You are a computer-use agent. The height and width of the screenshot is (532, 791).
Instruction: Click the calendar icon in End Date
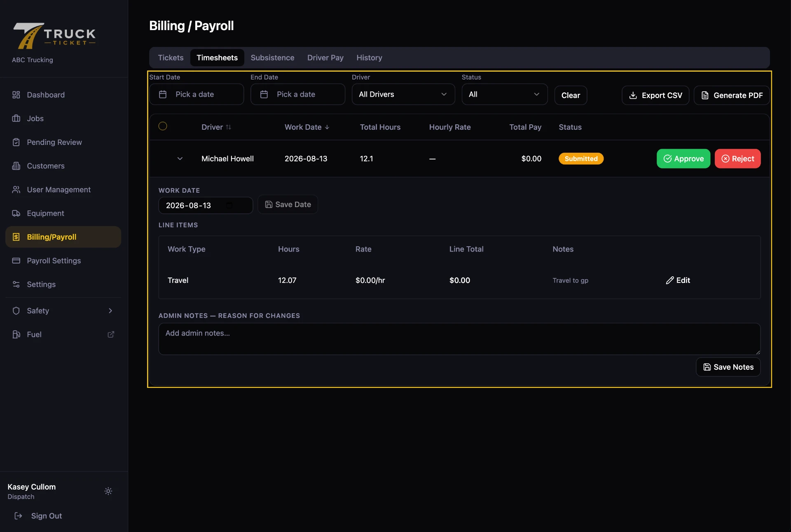click(264, 94)
